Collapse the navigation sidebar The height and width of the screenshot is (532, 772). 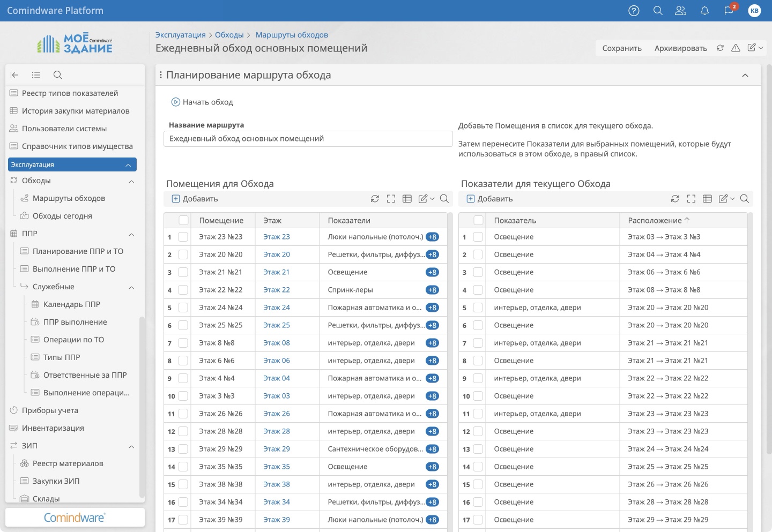coord(14,75)
